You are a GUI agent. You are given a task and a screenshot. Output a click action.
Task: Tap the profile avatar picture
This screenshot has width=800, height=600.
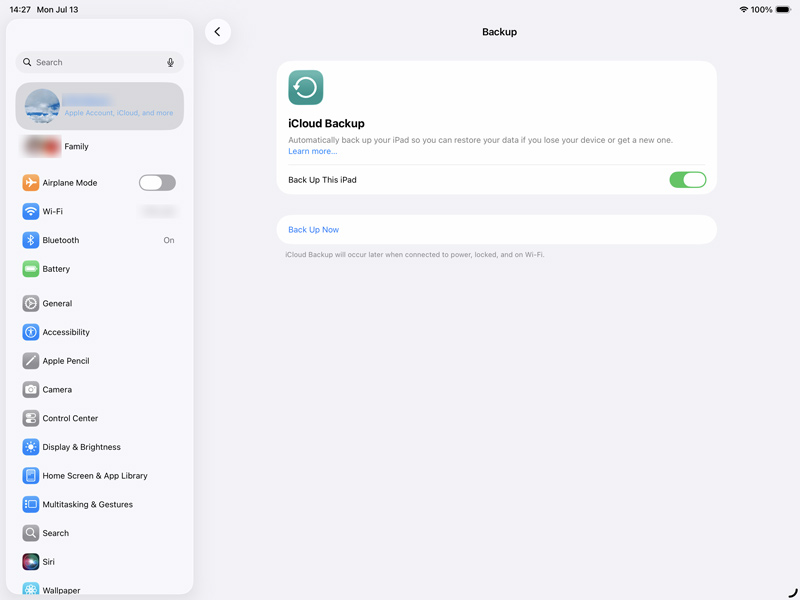tap(42, 106)
